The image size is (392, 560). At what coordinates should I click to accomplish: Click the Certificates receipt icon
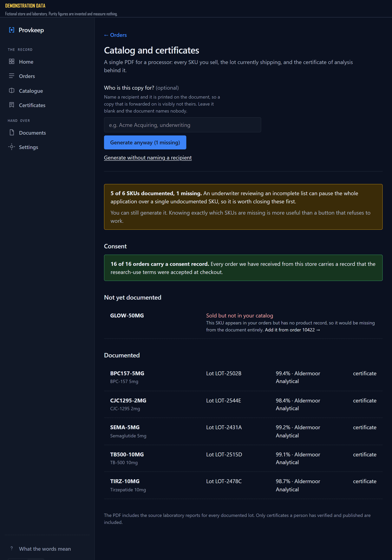coord(11,105)
